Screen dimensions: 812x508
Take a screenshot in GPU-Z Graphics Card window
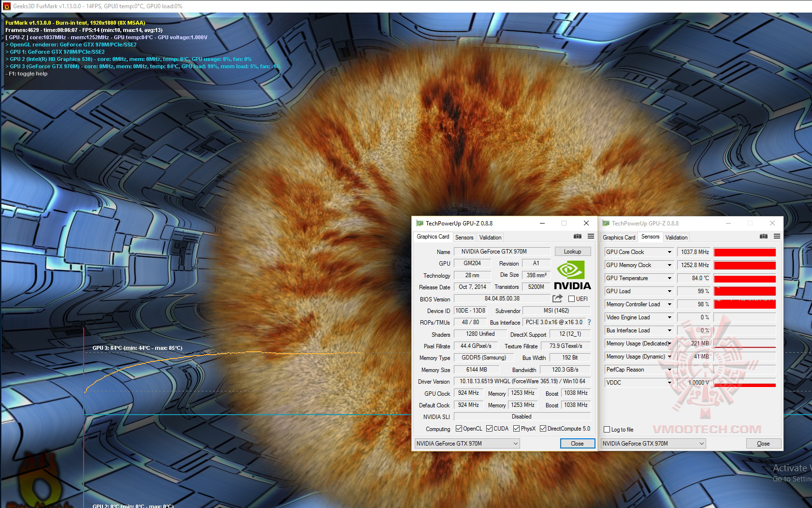click(x=578, y=237)
